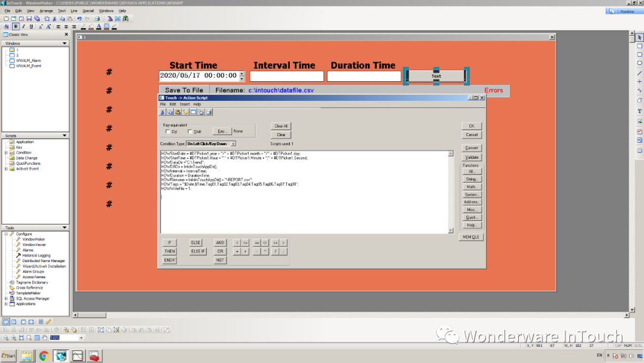Click the Validate button
Screen dimensions: 644x363
pos(472,157)
